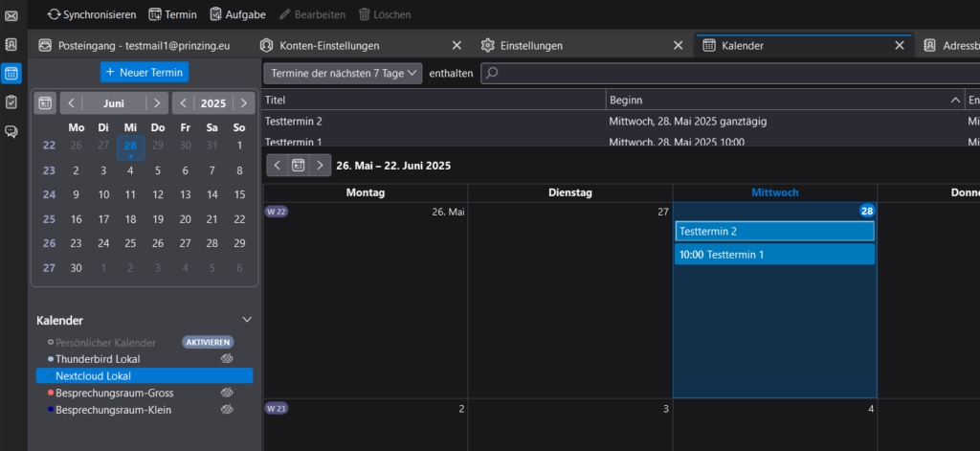980x451 pixels.
Task: Close the Kalender tab
Action: [x=900, y=46]
